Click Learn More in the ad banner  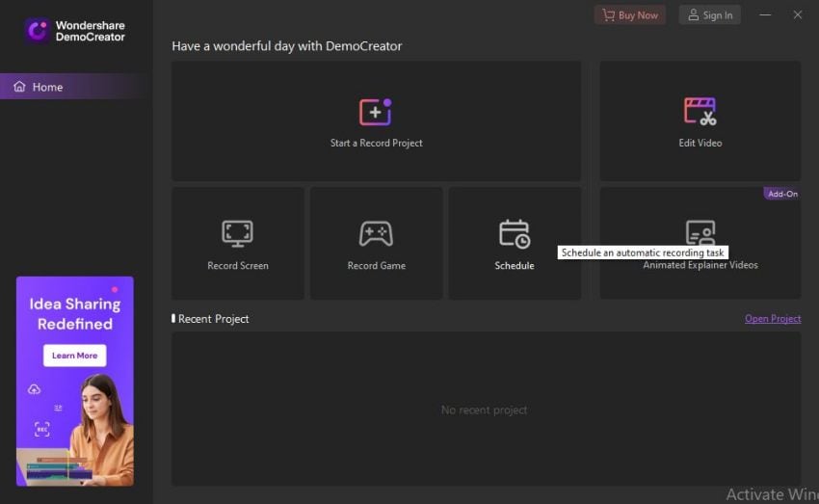coord(75,356)
